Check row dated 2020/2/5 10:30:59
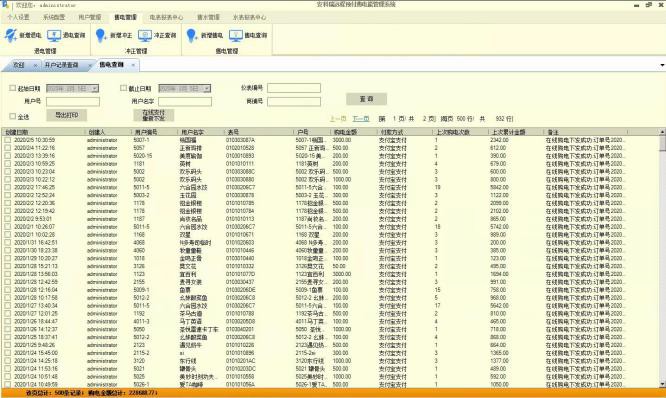The width and height of the screenshot is (666, 398). coord(8,140)
